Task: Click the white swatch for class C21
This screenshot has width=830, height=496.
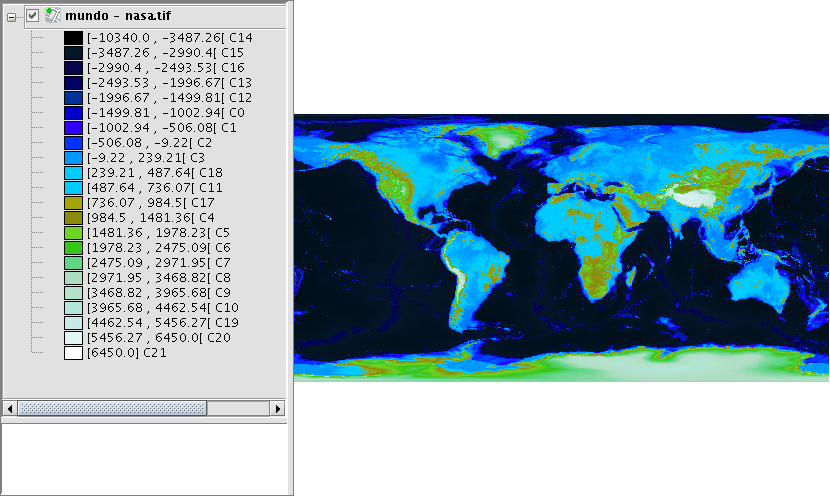Action: click(74, 353)
